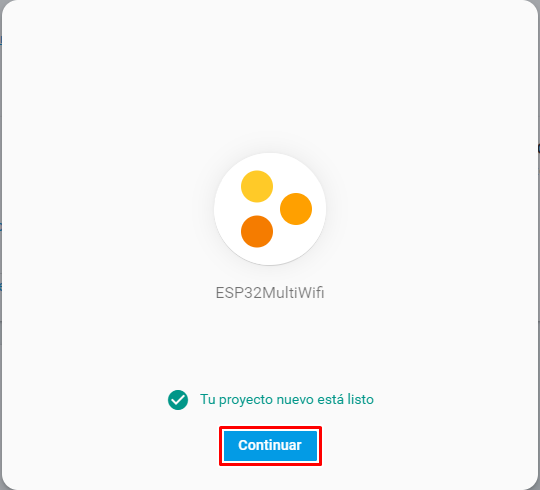Click the blue Continuar button's left edge
Image resolution: width=540 pixels, height=490 pixels.
226,446
